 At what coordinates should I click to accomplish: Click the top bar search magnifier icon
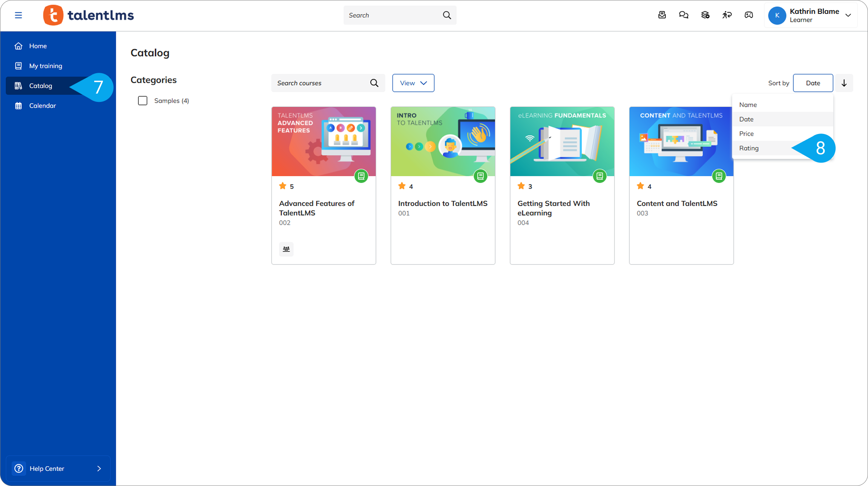[447, 15]
